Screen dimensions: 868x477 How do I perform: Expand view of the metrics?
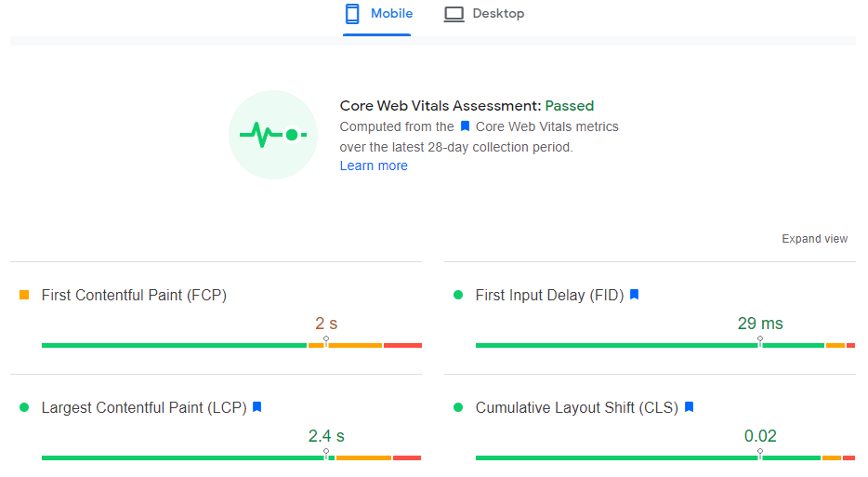click(x=814, y=239)
